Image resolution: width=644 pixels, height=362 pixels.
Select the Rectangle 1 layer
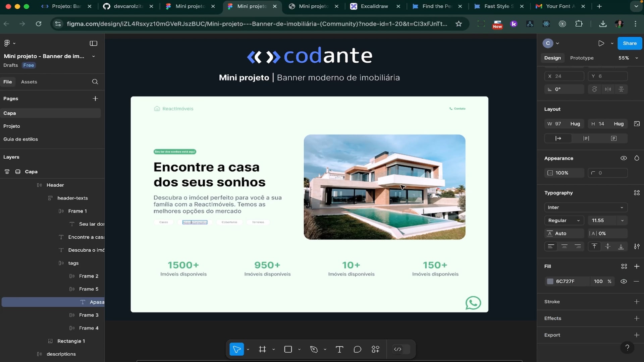click(71, 341)
